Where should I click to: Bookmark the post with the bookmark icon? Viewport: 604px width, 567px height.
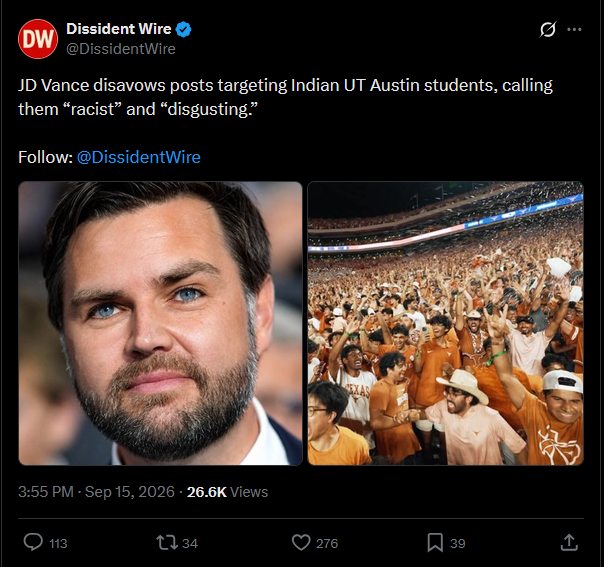435,542
